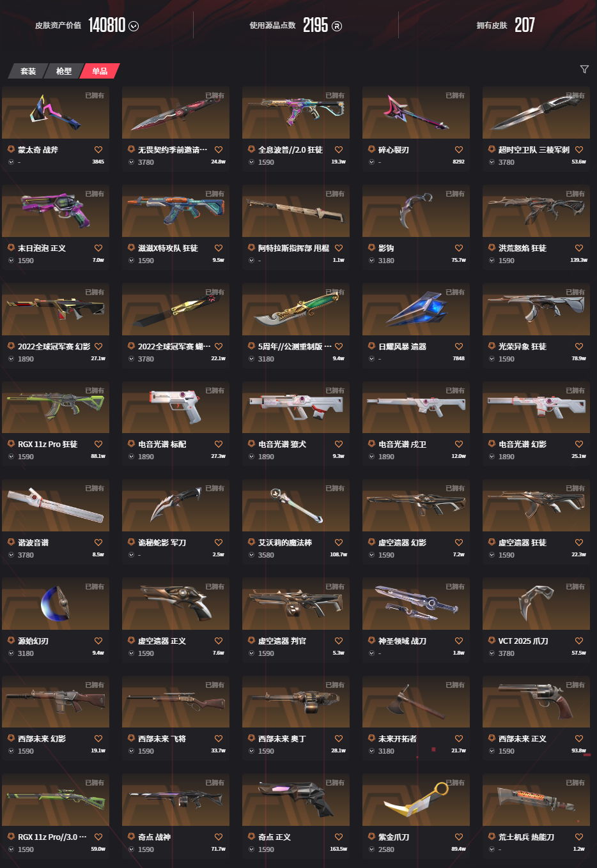Screen dimensions: 597x868
Task: Expand price chevron under 末日泡泡 正义
Action: pyautogui.click(x=11, y=261)
